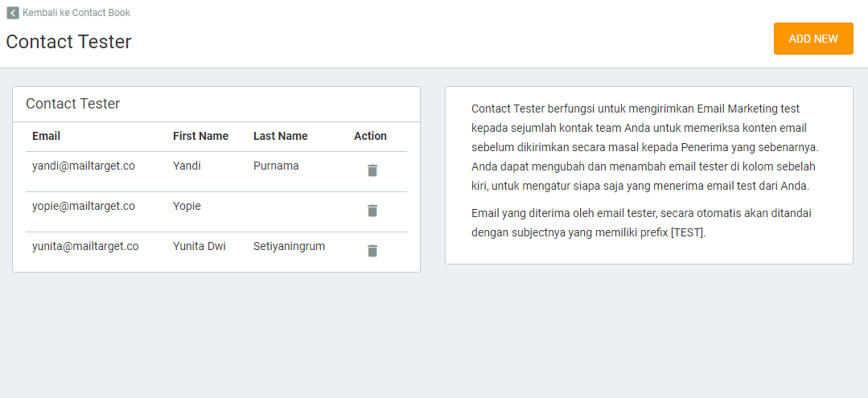Select the yunita@mailtarget.co email cell
This screenshot has width=868, height=398.
(x=85, y=246)
